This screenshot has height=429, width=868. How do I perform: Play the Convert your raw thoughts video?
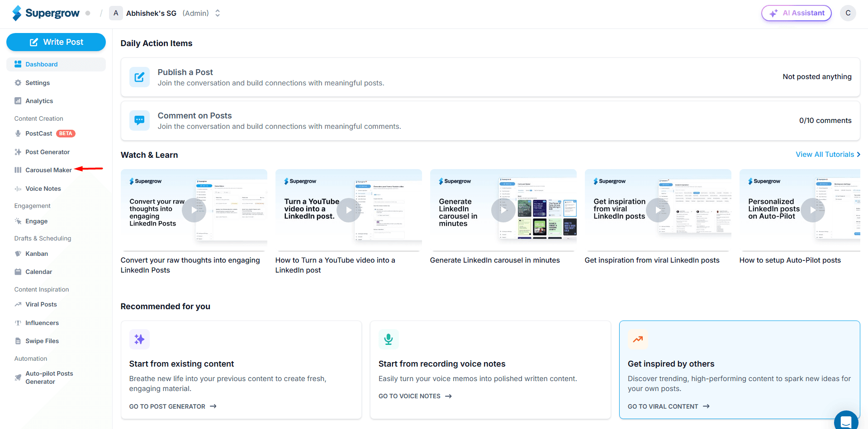[x=194, y=210]
